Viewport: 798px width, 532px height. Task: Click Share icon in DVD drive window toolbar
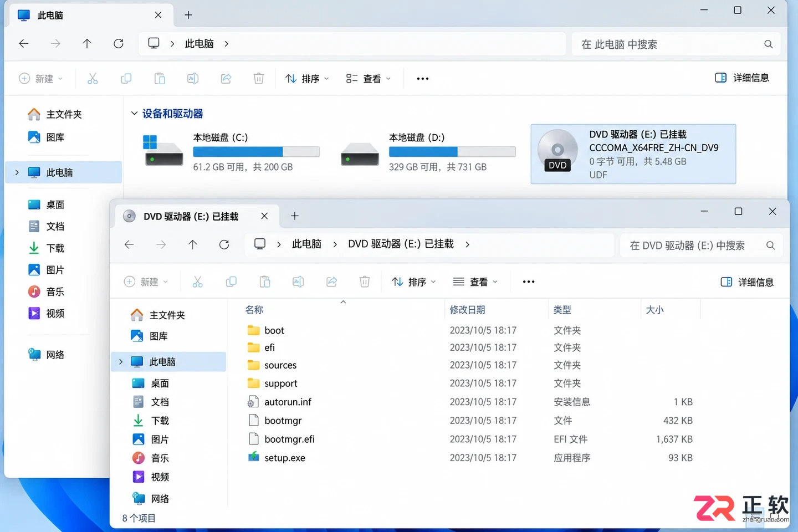pos(331,282)
